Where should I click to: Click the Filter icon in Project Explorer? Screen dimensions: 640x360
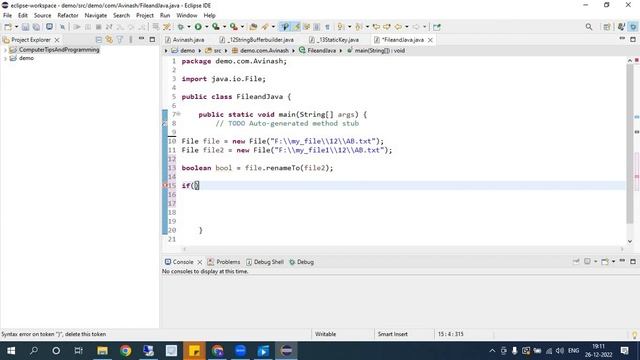tap(120, 40)
